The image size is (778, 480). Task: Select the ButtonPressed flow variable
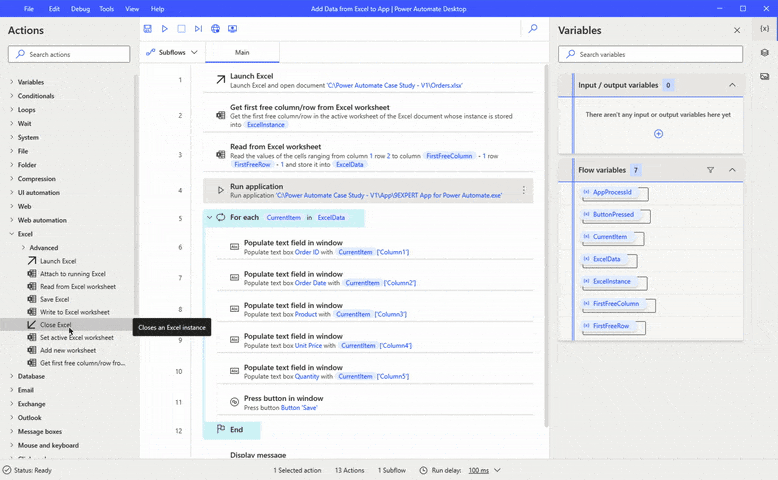coord(613,215)
